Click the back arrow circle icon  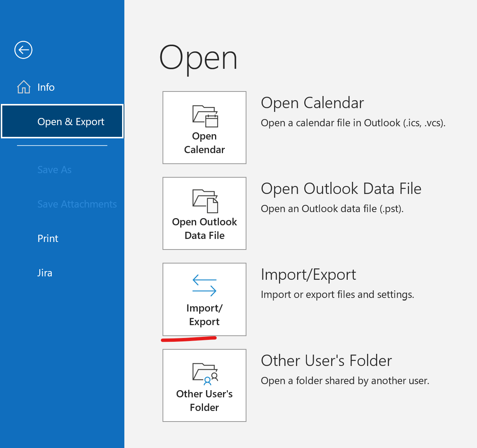(23, 50)
